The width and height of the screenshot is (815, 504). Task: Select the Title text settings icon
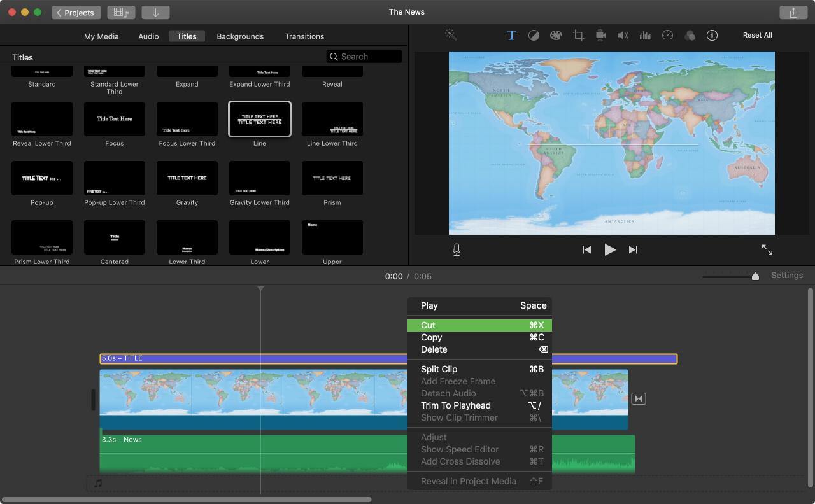coord(511,35)
